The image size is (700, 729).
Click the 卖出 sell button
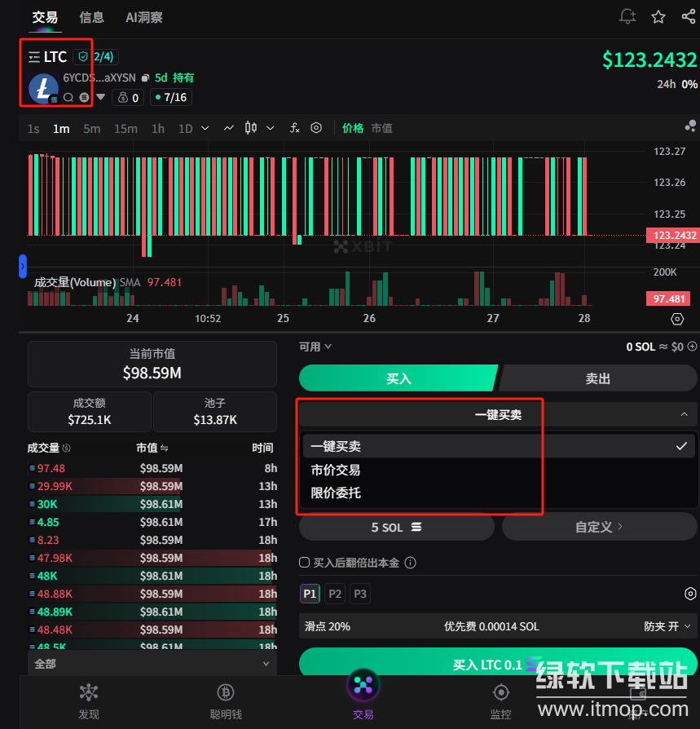click(x=597, y=379)
